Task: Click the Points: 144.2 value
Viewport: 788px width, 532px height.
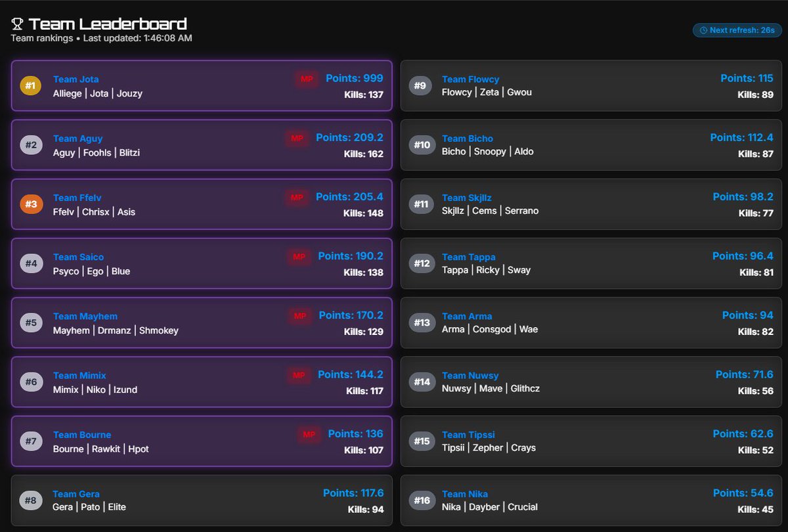Action: 351,374
